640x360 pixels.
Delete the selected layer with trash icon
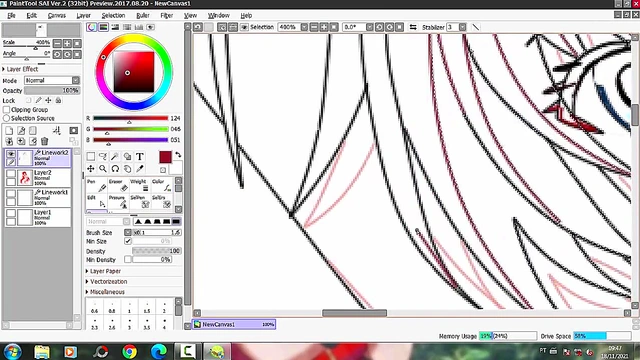coord(44,141)
